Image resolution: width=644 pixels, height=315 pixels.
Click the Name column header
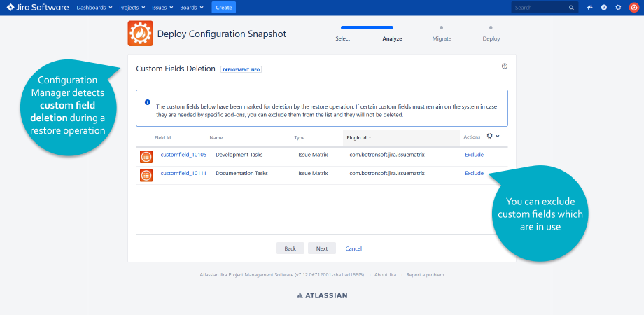point(216,138)
